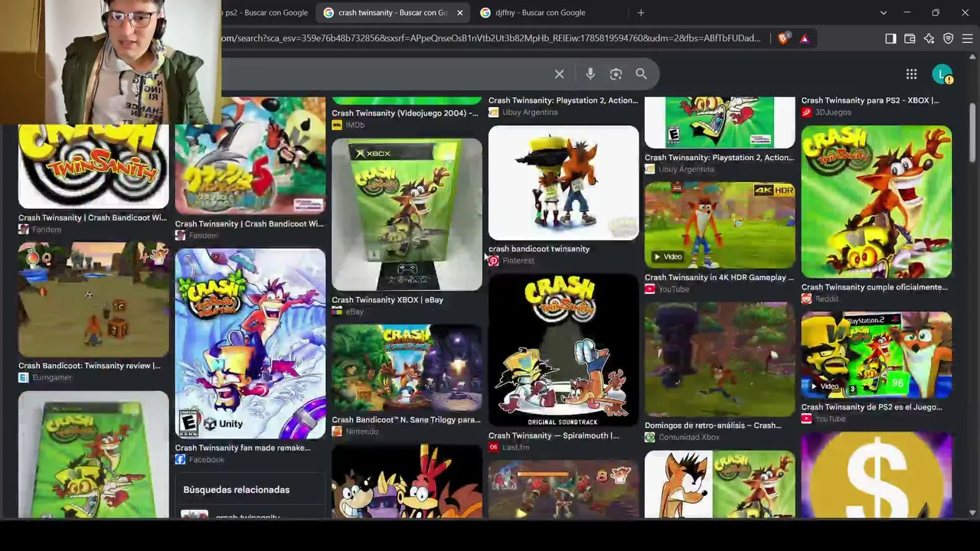Open the Google apps grid
Screen dimensions: 980x551
click(x=911, y=74)
